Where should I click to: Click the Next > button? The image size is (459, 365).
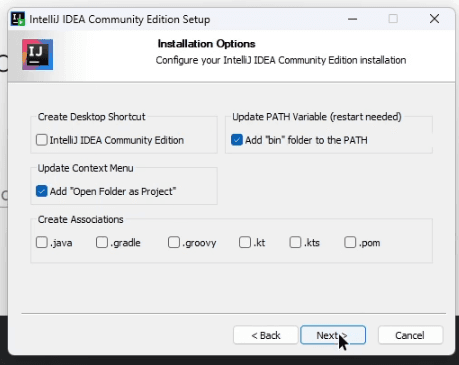click(x=333, y=335)
